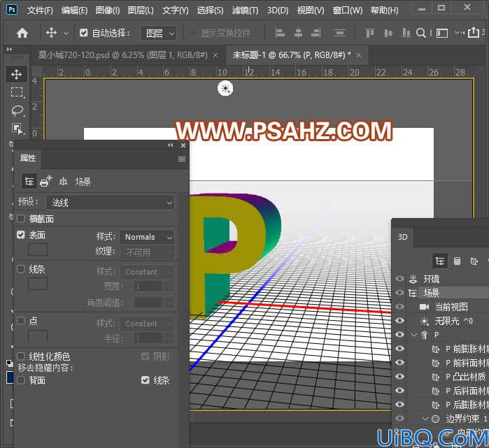The width and height of the screenshot is (489, 448).
Task: Click the surface color swatch
Action: pyautogui.click(x=38, y=250)
